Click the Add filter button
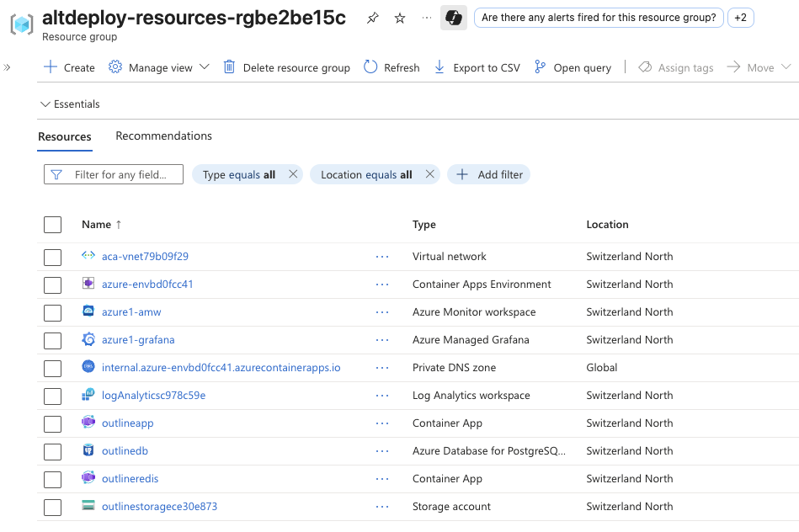The height and width of the screenshot is (532, 799). click(489, 175)
